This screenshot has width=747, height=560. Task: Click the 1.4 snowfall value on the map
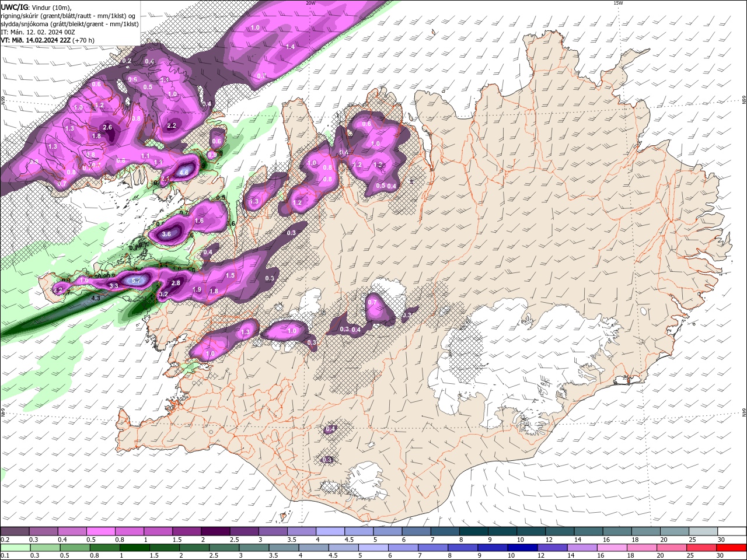coord(290,46)
